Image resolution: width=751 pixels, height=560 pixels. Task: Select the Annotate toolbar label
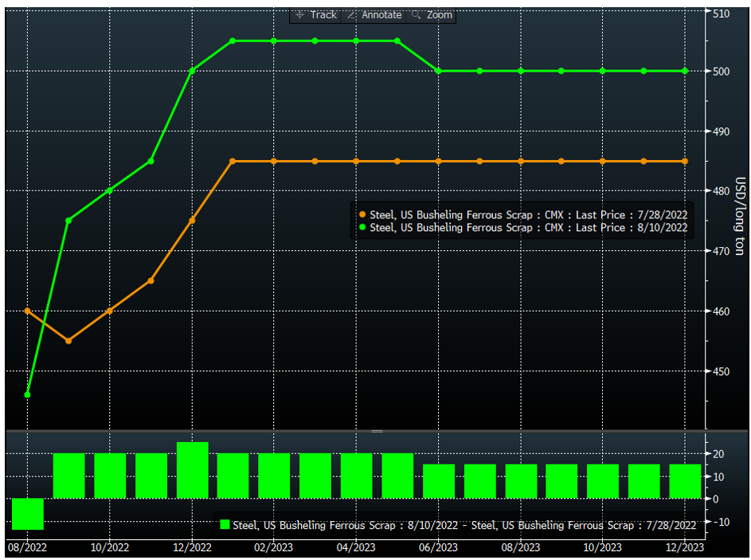click(x=381, y=15)
